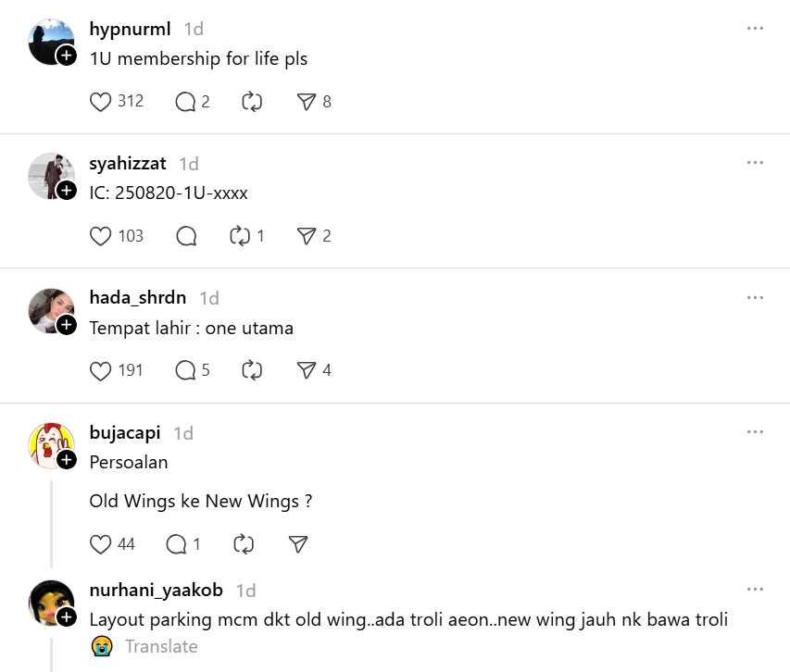Like bujacapi's Old Wings comment

click(101, 544)
